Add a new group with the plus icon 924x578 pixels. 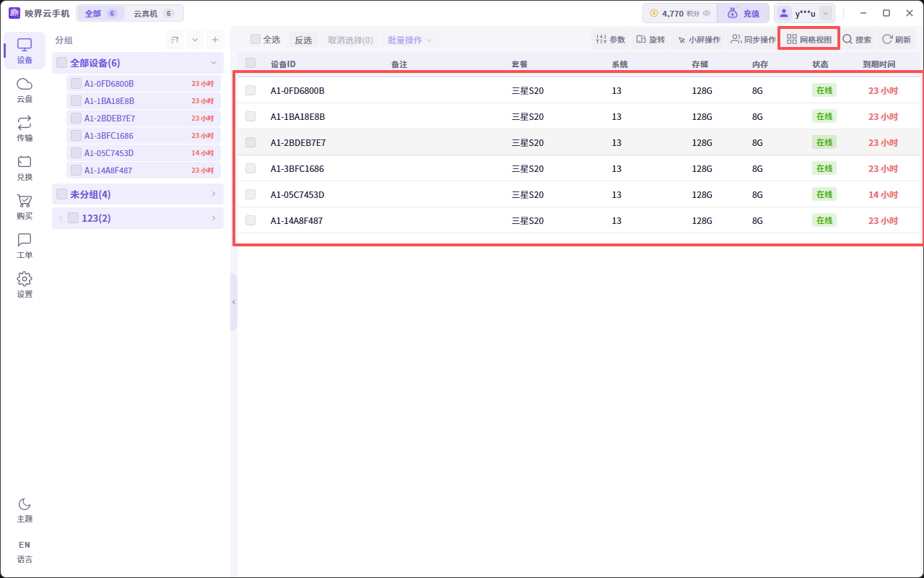(x=214, y=40)
